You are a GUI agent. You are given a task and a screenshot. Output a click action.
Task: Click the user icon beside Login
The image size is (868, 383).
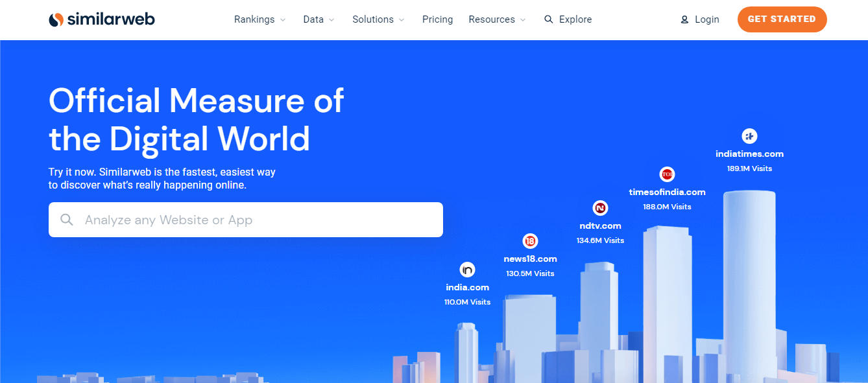(684, 20)
